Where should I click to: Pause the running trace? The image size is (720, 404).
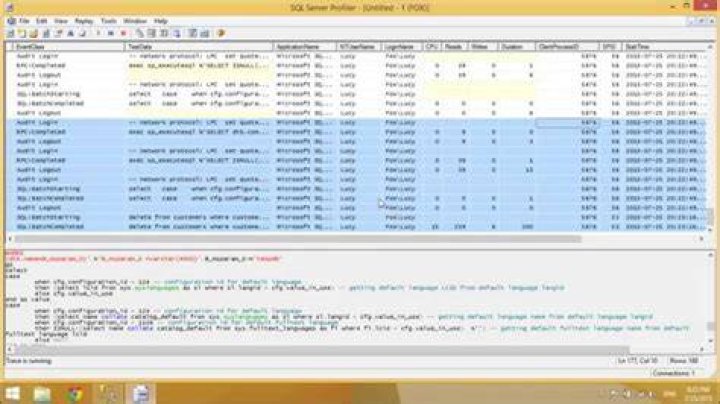coord(111,34)
